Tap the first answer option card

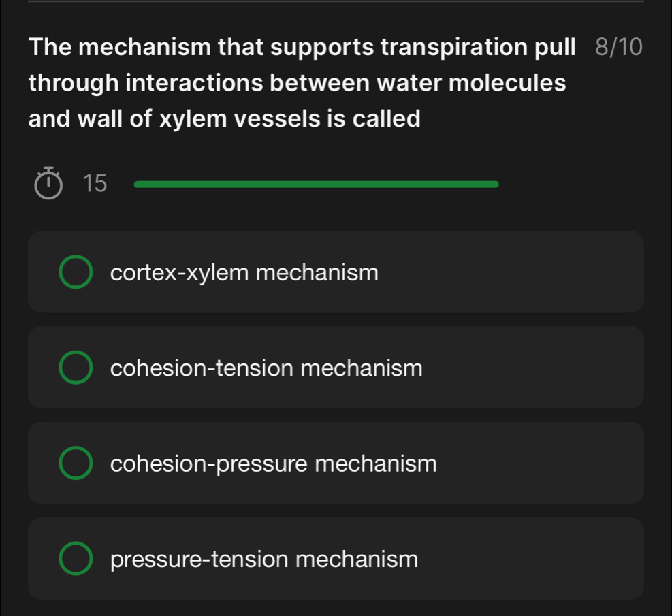point(336,272)
